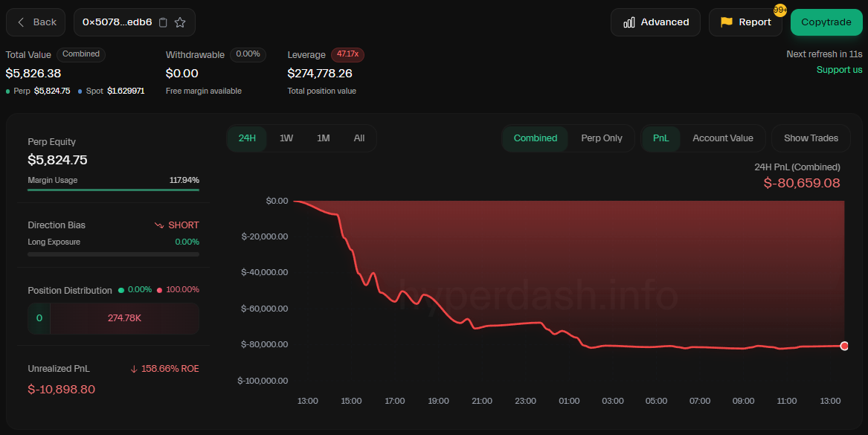Switch chart to Perp Only
Image resolution: width=868 pixels, height=435 pixels.
point(601,138)
